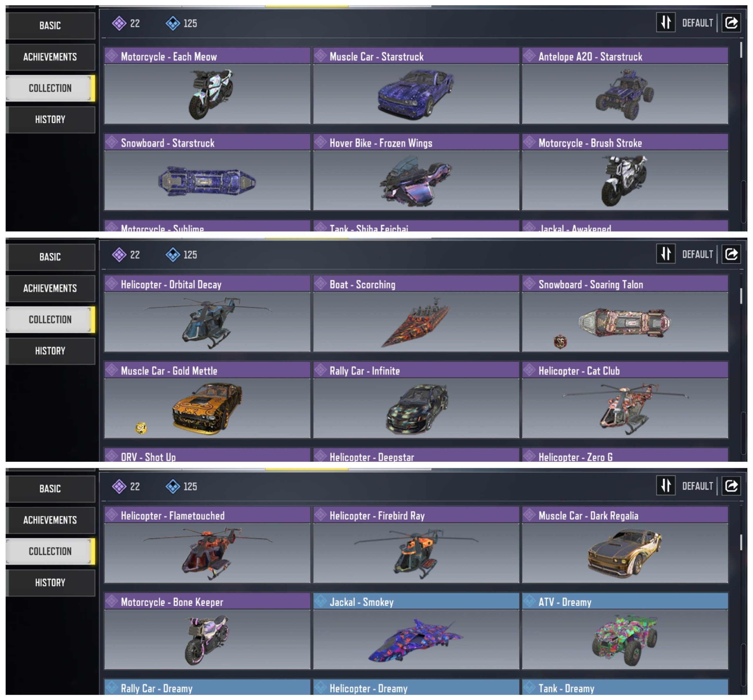Viewport: 753px width, 700px height.
Task: Click the sort order icon in top panel
Action: (x=666, y=23)
